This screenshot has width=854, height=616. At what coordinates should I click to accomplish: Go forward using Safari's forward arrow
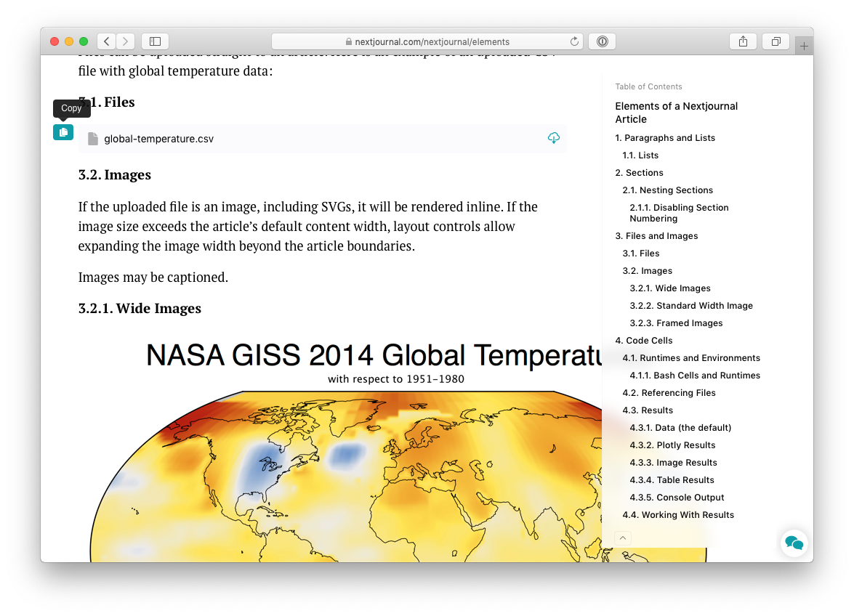point(125,41)
